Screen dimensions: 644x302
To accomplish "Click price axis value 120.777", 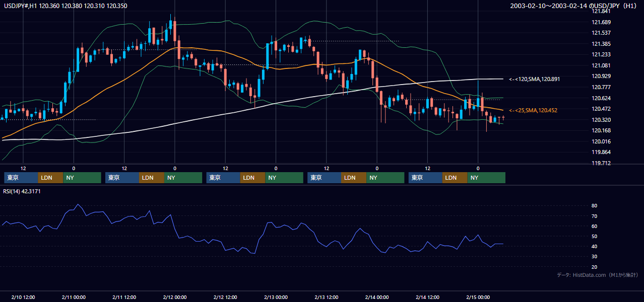I will pyautogui.click(x=602, y=87).
